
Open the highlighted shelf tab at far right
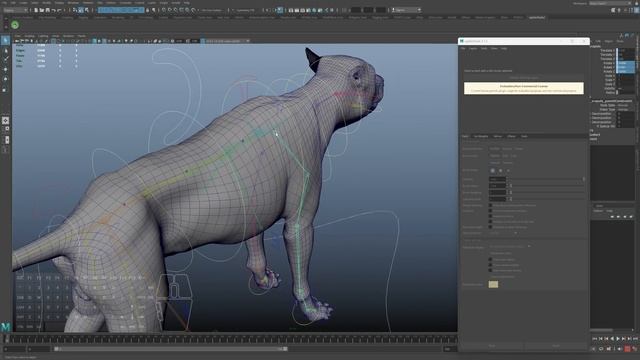tap(536, 18)
